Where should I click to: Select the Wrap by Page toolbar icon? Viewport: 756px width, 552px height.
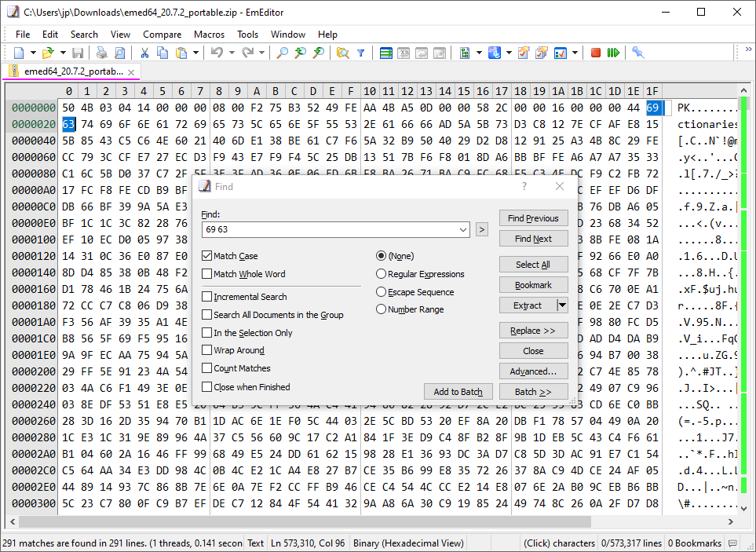(440, 53)
